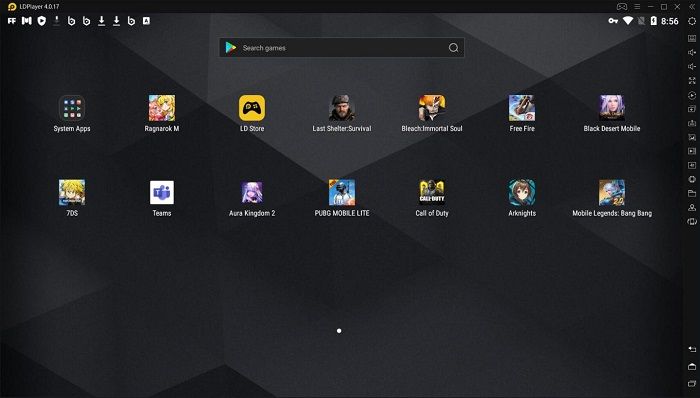Open the hamburger menu in title bar
700x398 pixels.
click(x=637, y=7)
